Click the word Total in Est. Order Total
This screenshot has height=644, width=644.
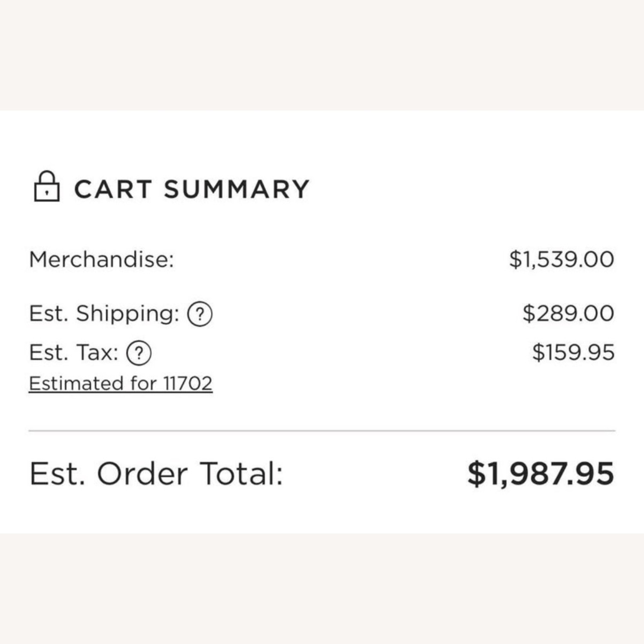(x=242, y=474)
